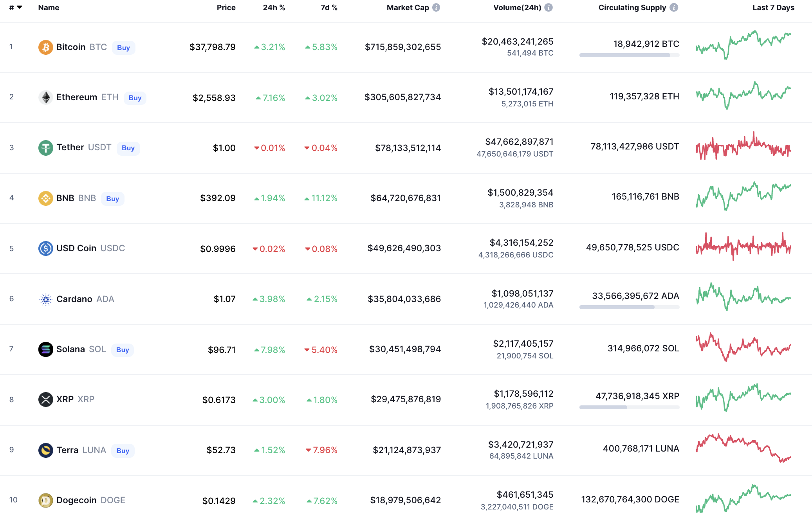Viewport: 812px width, 522px height.
Task: Sort by the Name column header
Action: coord(49,7)
